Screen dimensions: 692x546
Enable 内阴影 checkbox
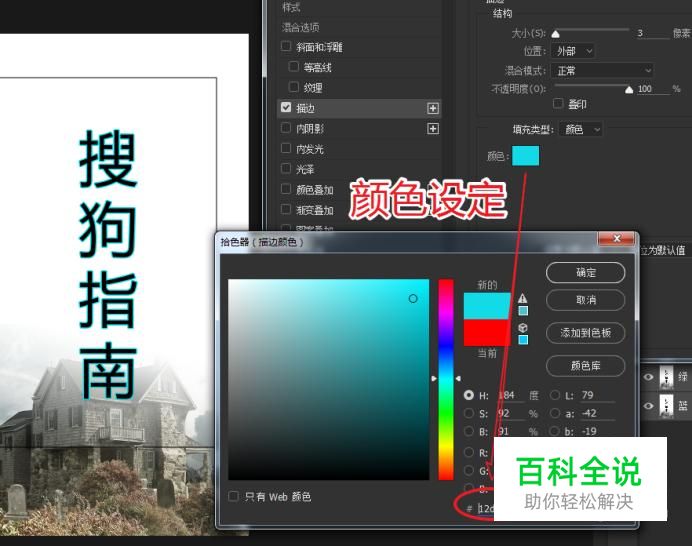pos(286,128)
